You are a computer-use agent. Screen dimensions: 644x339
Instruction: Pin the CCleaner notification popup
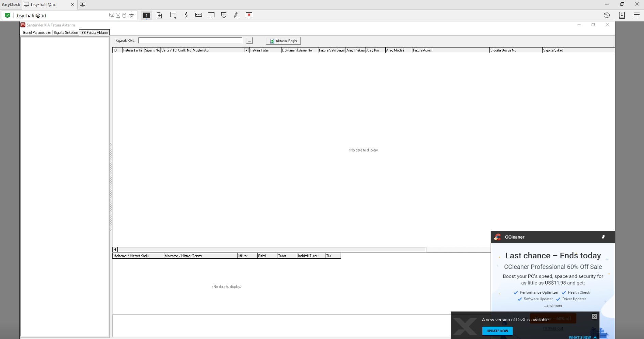(603, 237)
